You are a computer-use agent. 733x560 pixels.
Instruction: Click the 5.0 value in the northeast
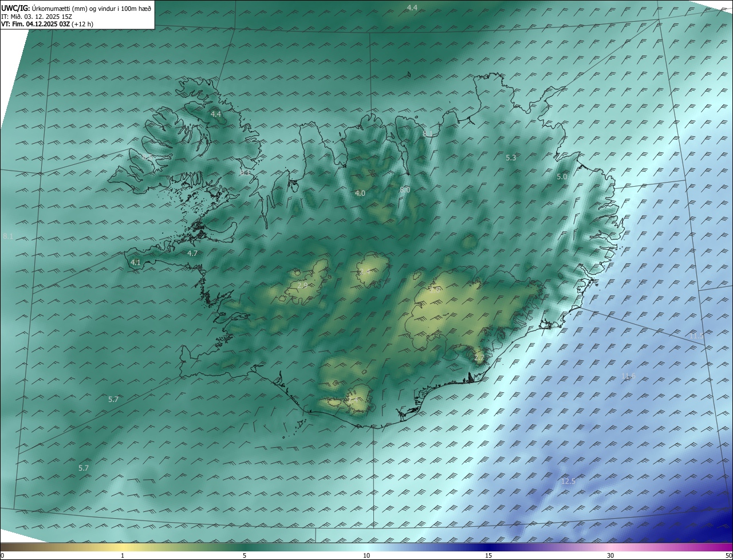(562, 177)
